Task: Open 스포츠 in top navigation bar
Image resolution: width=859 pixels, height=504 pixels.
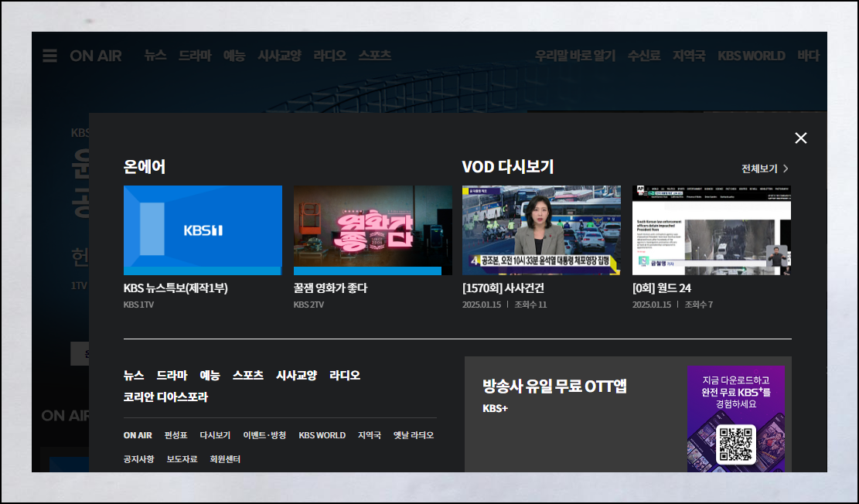Action: tap(375, 56)
